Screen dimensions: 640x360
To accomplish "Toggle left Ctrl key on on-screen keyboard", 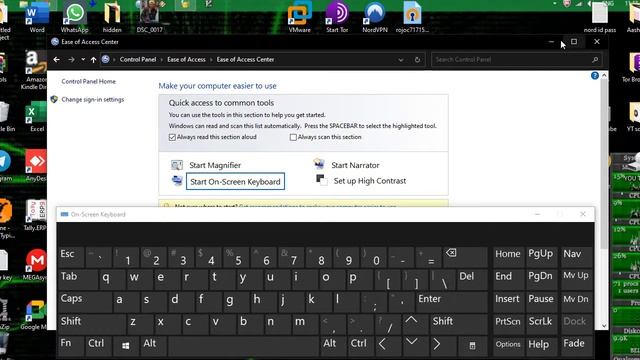I will [x=99, y=346].
